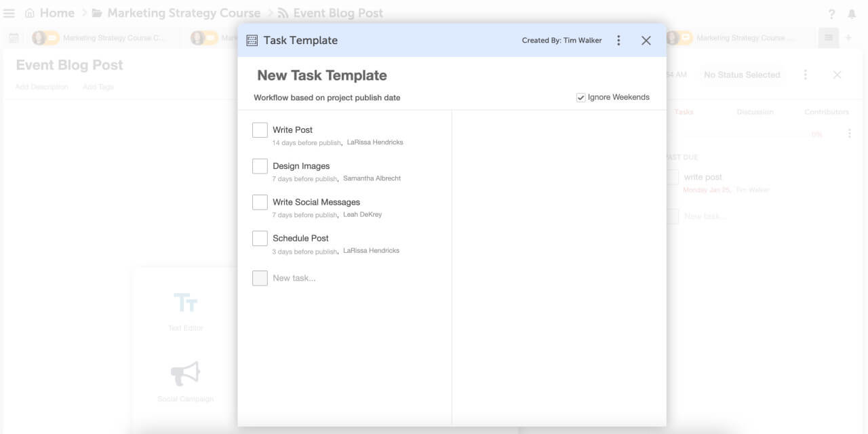Screen dimensions: 868x434
Task: Click the Home icon in the breadcrumb
Action: [30, 12]
